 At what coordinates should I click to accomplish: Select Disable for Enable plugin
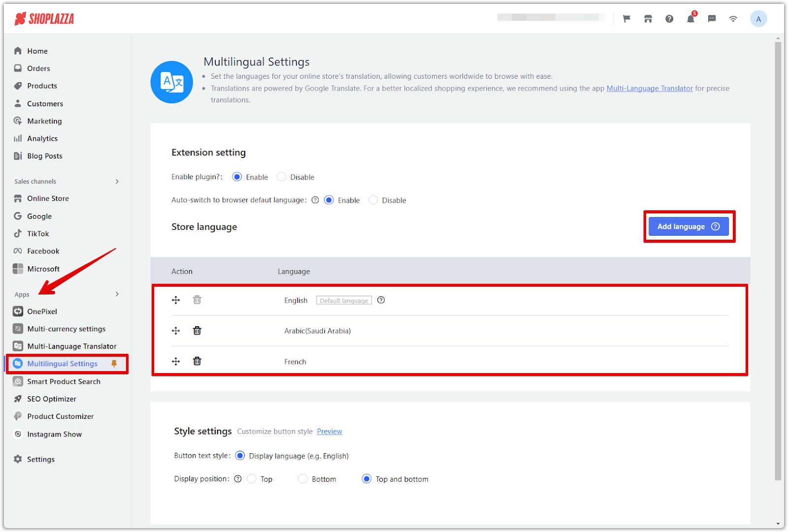coord(281,177)
